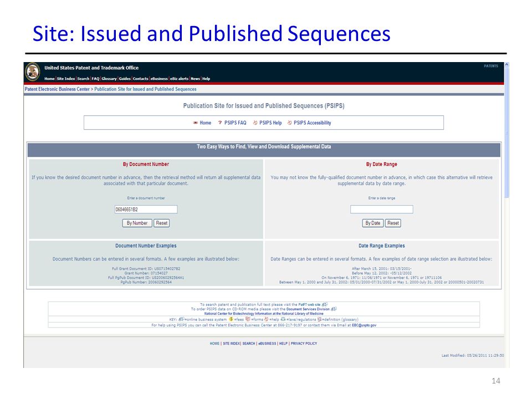
Task: Click the date range input field
Action: 382,209
